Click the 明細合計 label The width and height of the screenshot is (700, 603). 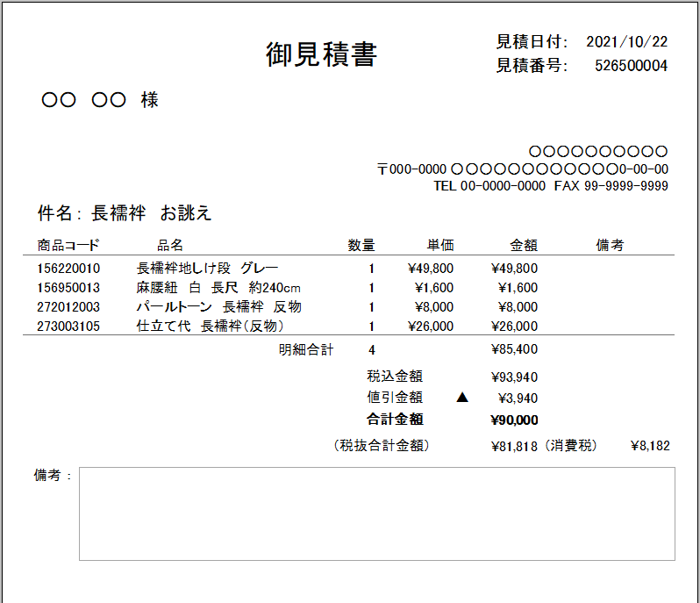tap(306, 349)
